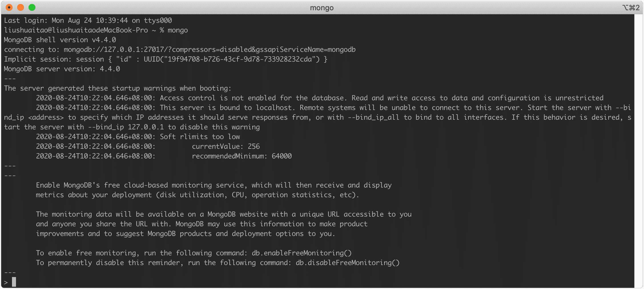The image size is (644, 289).
Task: Click the recommendedMinimum: 64000 value
Action: pos(242,156)
